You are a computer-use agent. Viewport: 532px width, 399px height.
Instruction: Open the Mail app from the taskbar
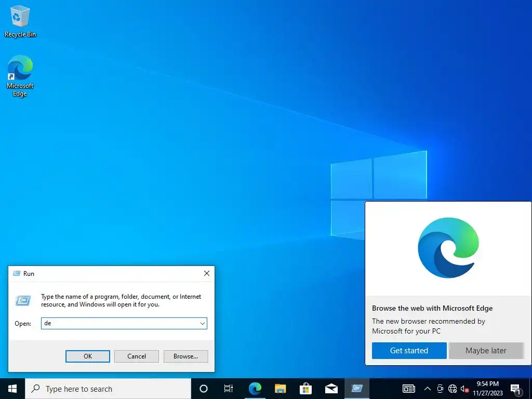pos(331,389)
